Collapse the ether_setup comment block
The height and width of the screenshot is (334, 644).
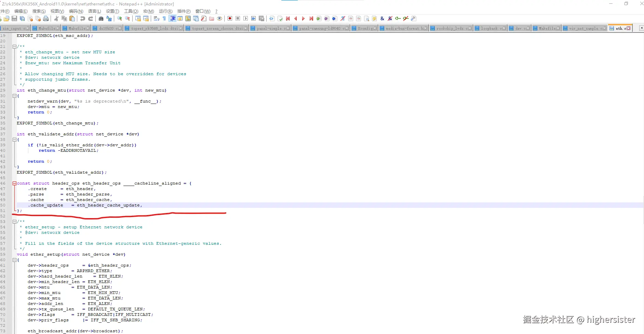pos(14,222)
